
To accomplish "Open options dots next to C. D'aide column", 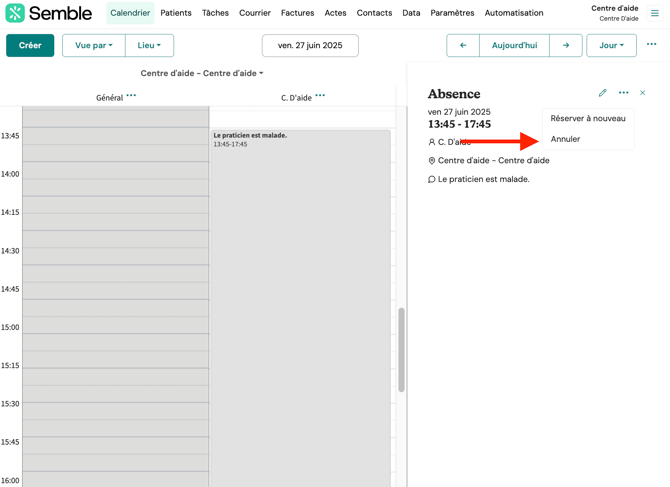I will tap(320, 96).
